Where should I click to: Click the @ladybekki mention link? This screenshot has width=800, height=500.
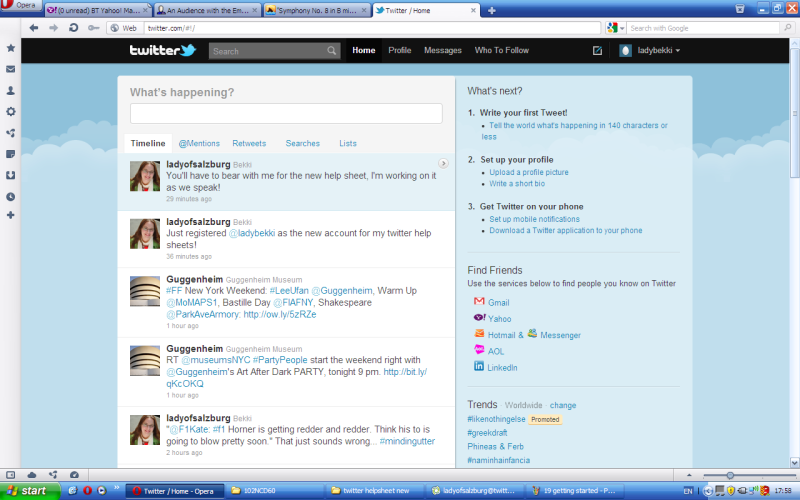tap(252, 233)
